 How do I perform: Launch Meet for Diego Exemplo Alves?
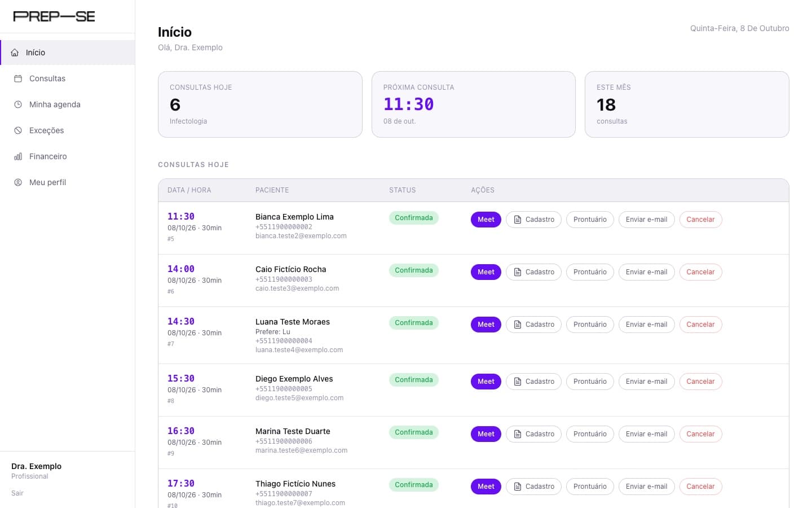[x=486, y=382]
